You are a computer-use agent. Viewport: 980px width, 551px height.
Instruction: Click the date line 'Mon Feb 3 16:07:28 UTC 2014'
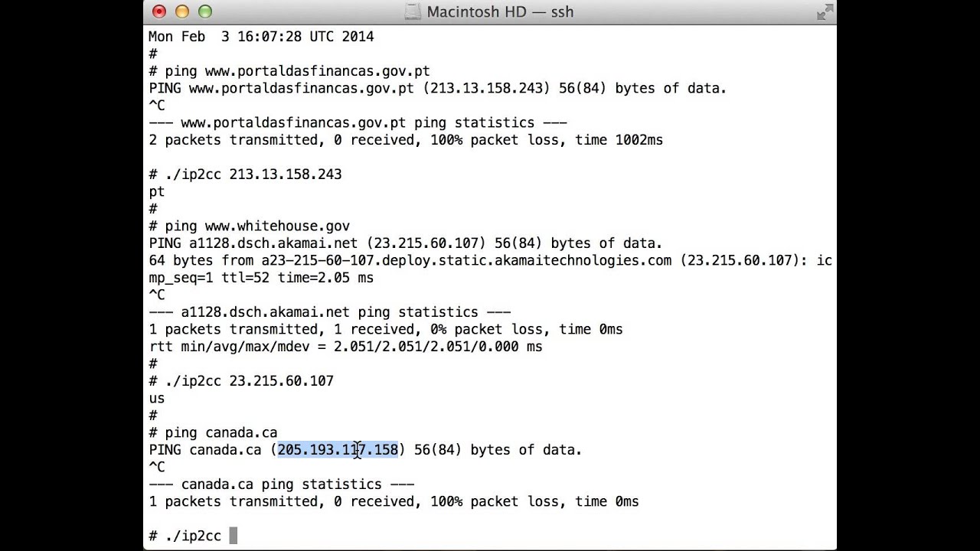pyautogui.click(x=261, y=37)
